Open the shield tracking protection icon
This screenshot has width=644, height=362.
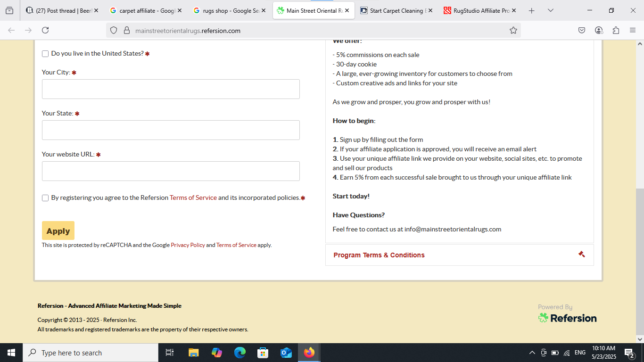coord(114,30)
